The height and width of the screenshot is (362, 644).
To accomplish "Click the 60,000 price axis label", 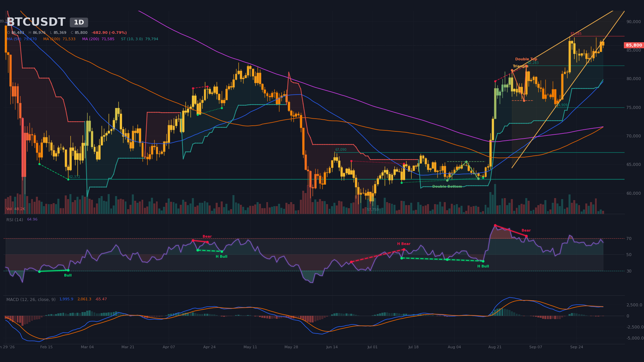I will tap(634, 193).
